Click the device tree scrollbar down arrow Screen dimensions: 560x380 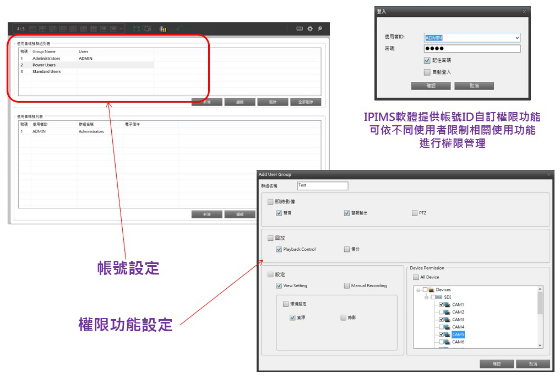540,345
